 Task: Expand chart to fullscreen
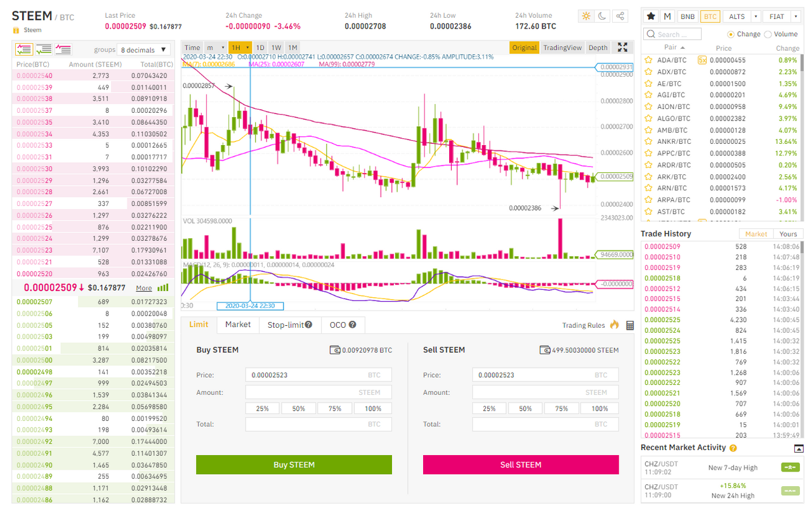point(623,48)
